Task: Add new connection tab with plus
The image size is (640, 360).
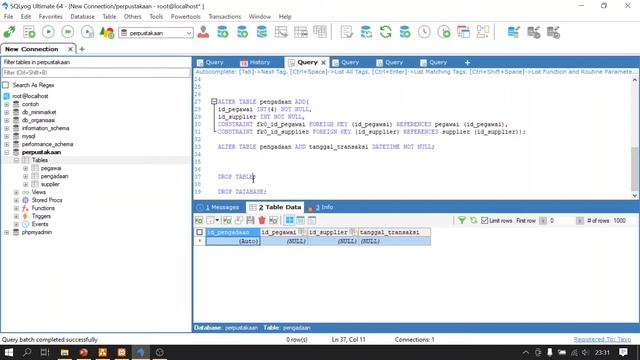Action: (x=82, y=49)
